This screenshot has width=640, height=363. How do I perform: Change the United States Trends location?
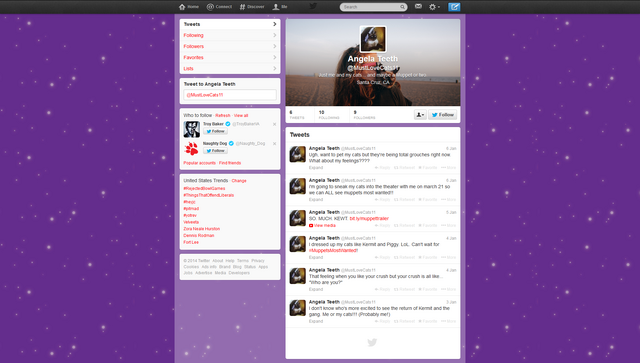point(239,180)
